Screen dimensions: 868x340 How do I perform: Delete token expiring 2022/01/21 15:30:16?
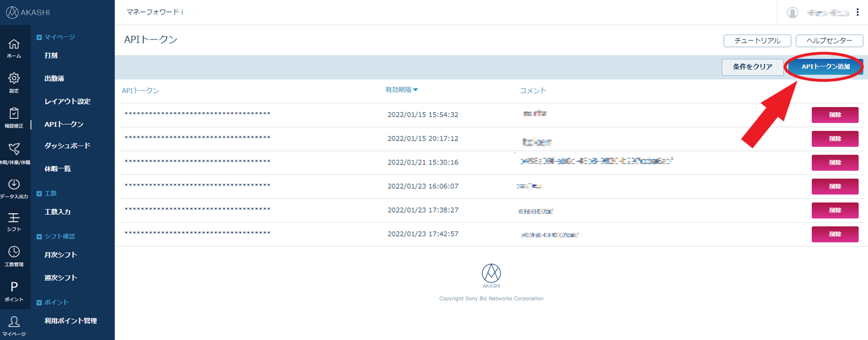(x=835, y=162)
